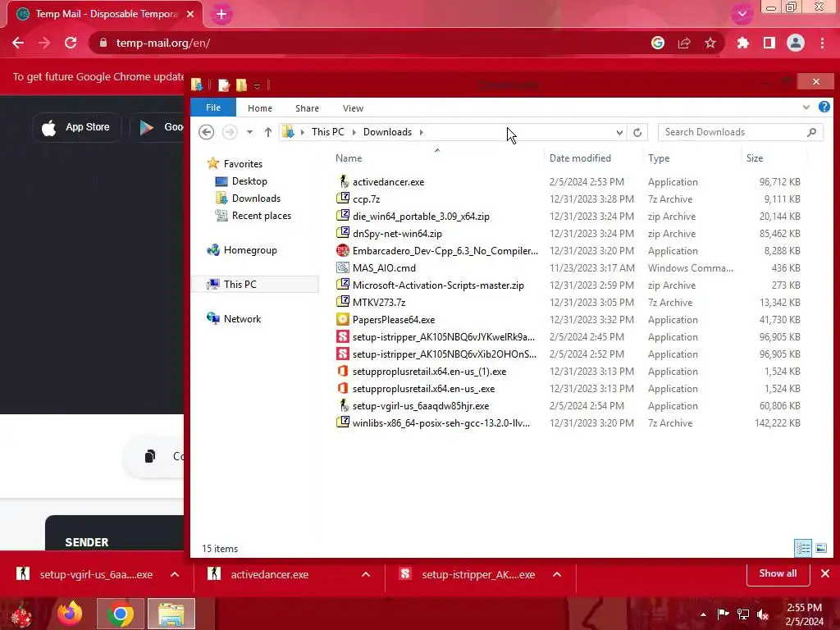Viewport: 840px width, 630px height.
Task: Click network icon in system tray
Action: pos(743,614)
